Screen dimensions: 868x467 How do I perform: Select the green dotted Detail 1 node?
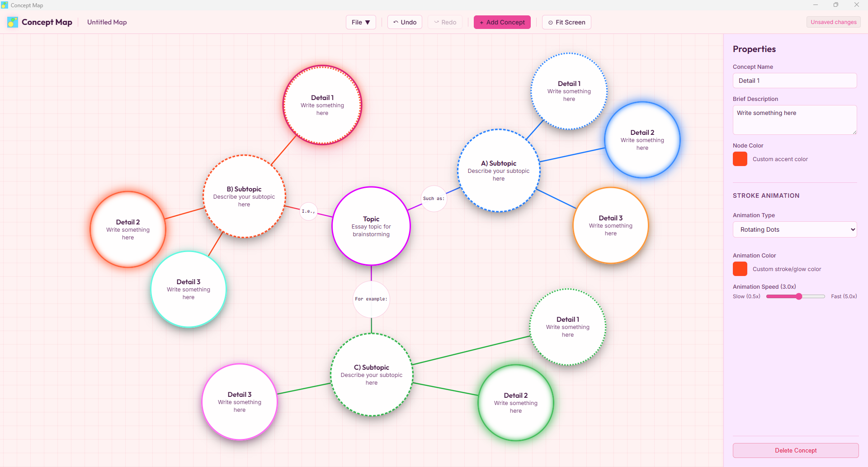click(568, 327)
